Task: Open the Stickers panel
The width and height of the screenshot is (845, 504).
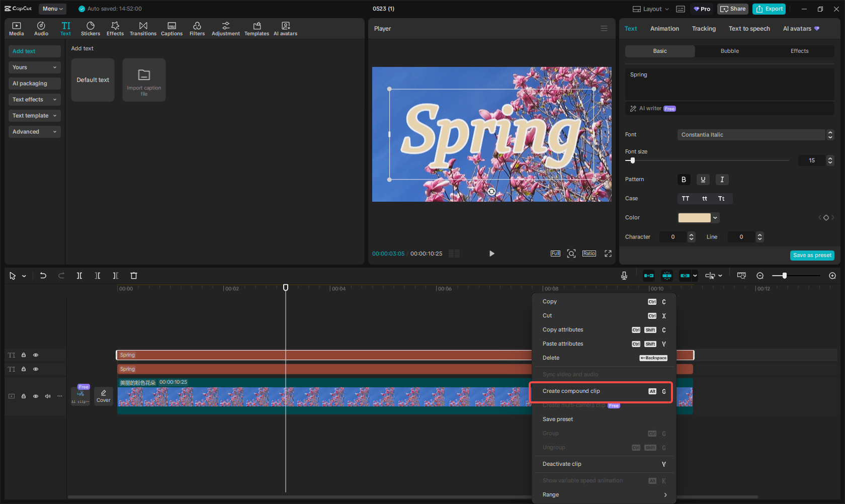Action: click(x=91, y=29)
